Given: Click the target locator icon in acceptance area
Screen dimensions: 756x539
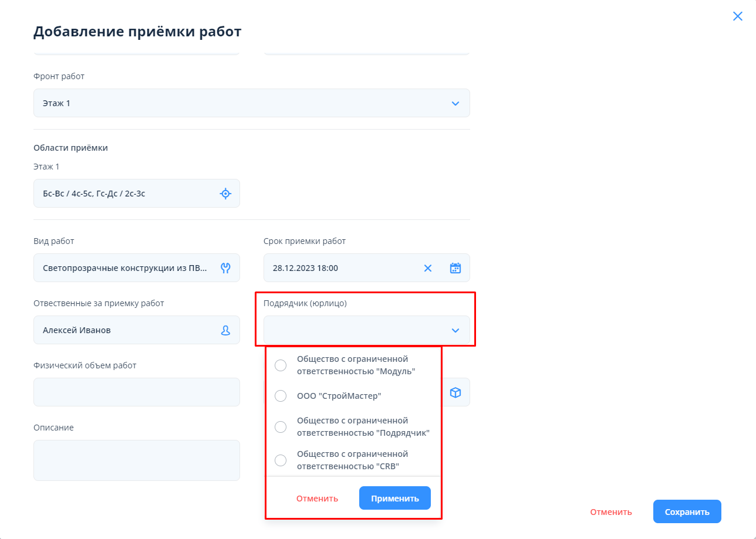Looking at the screenshot, I should [225, 194].
